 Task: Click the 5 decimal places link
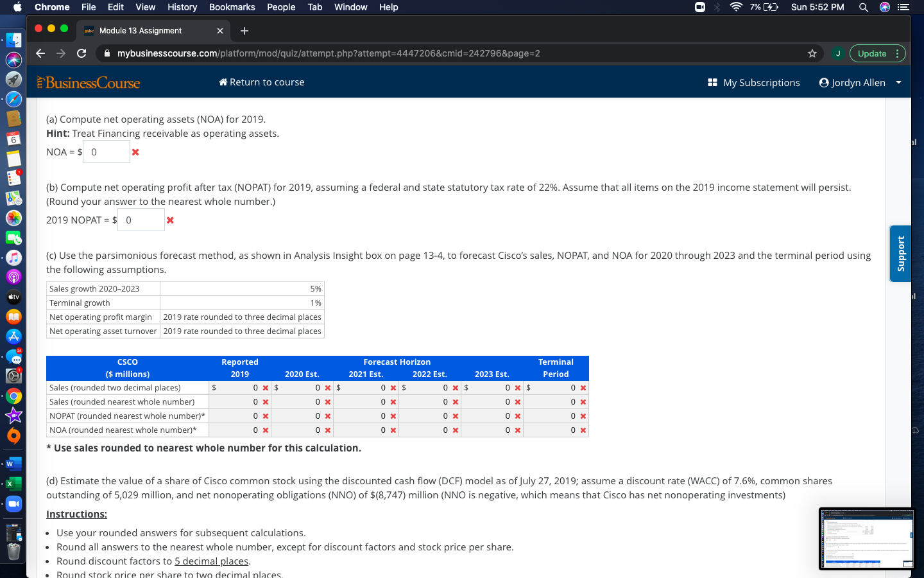tap(211, 561)
